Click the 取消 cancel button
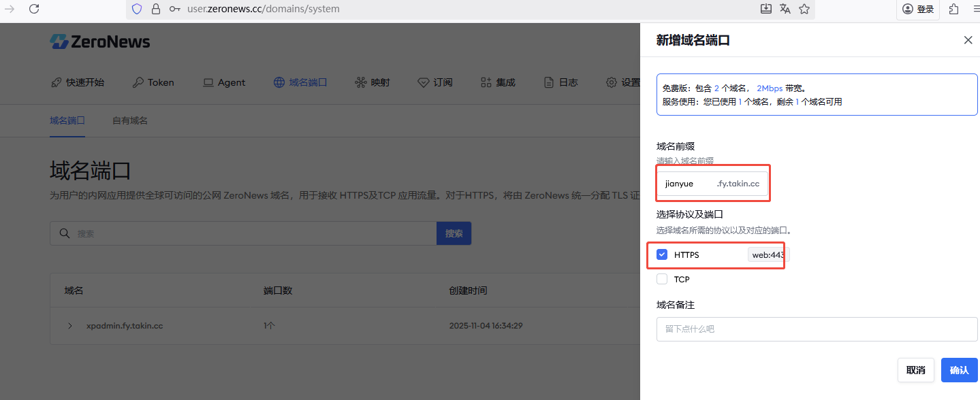 click(915, 370)
